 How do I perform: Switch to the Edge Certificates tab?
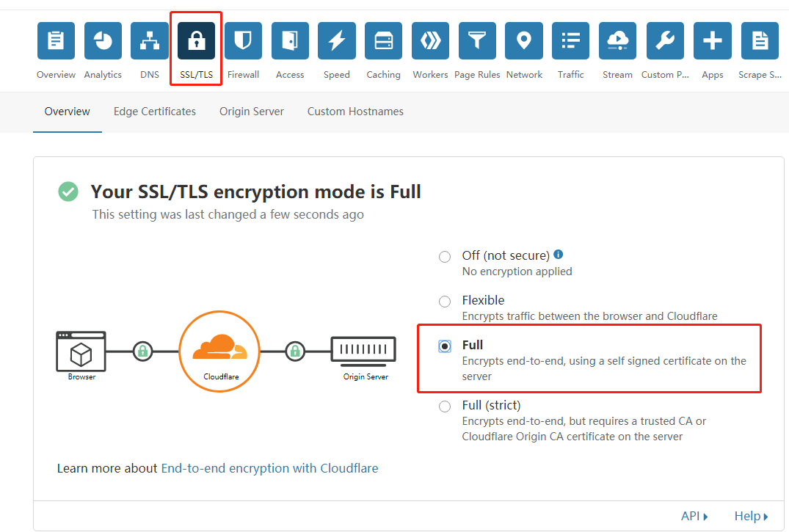155,112
